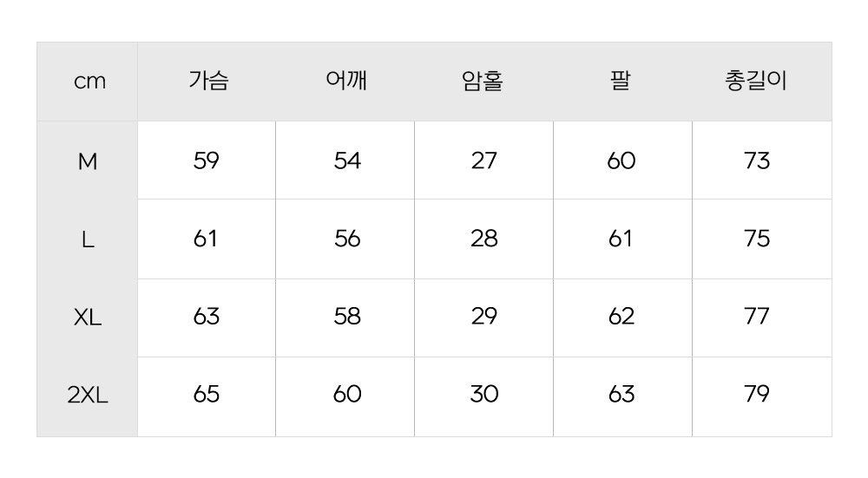Click the M chest value 59

click(x=207, y=161)
